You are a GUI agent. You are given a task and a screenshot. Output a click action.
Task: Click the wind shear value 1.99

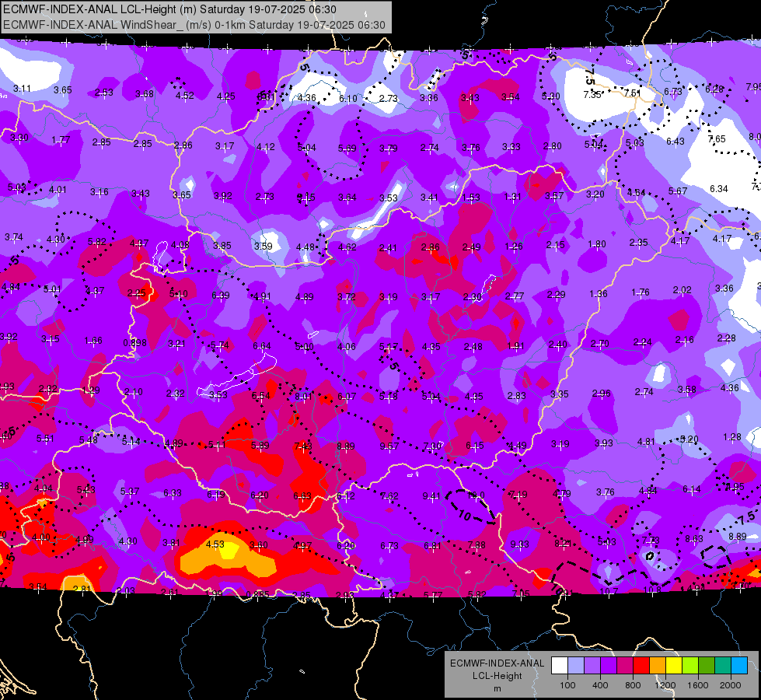click(x=214, y=593)
